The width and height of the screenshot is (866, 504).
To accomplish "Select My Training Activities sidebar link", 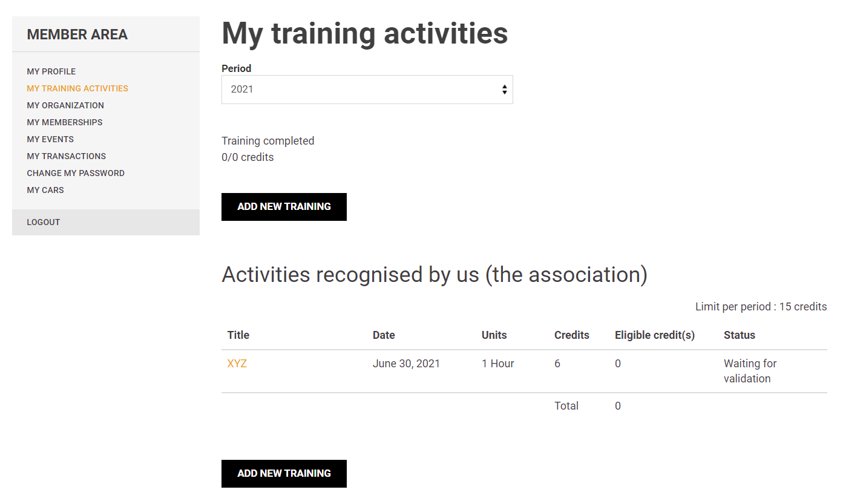I will coord(77,88).
